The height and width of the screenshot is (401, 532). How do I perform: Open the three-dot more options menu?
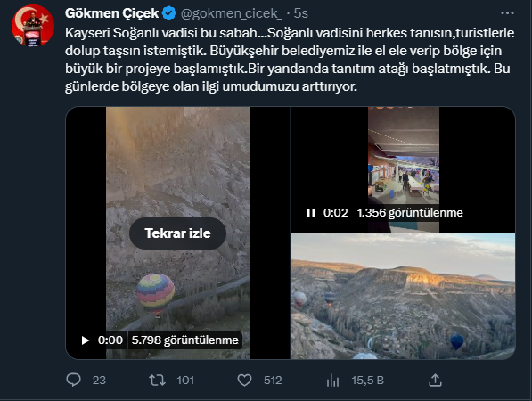coord(507,13)
